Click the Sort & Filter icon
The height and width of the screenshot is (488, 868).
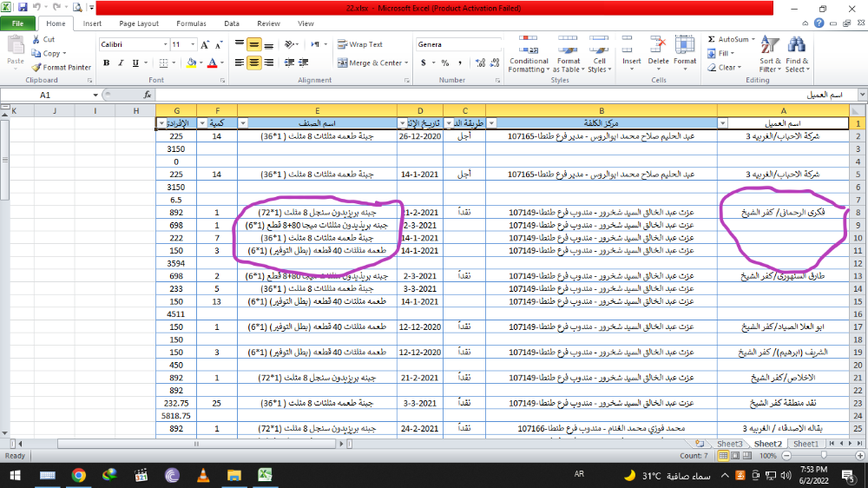coord(770,54)
